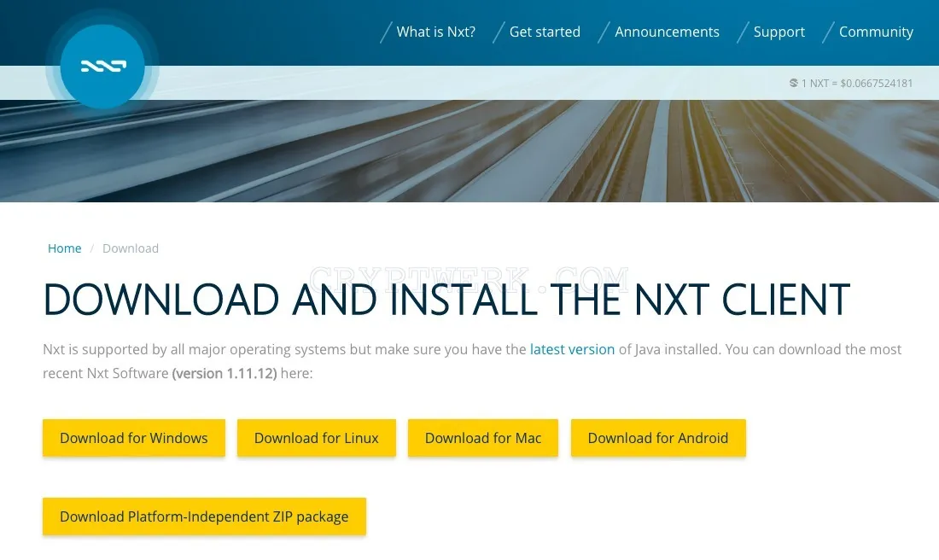Click Download for Linux button
939x560 pixels.
pyautogui.click(x=316, y=438)
